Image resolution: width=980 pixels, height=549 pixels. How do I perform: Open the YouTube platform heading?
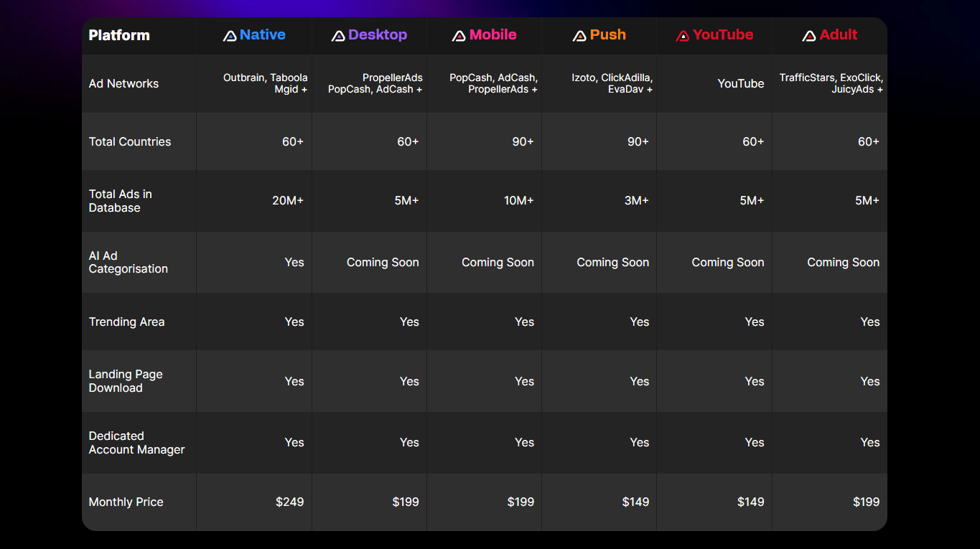click(x=723, y=34)
